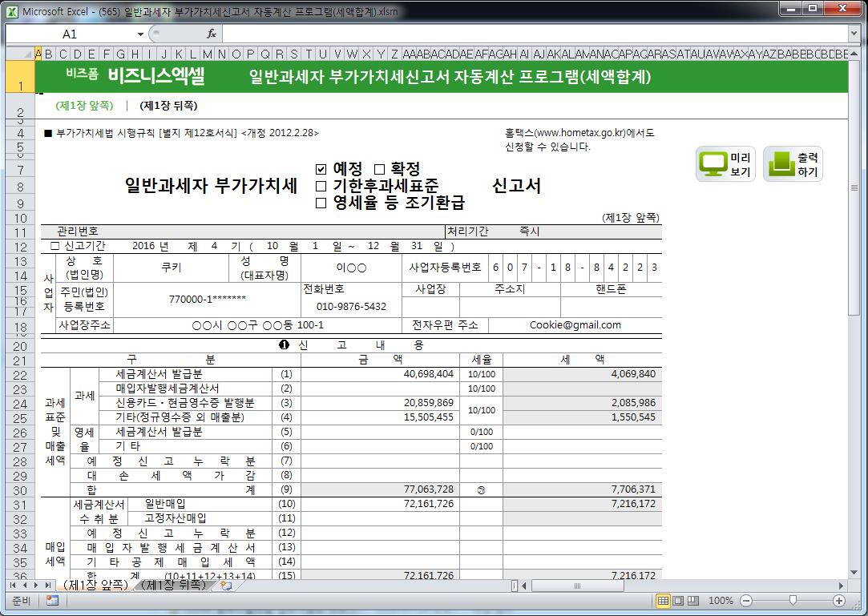Uncheck the 예정 checkbox
868x616 pixels.
[x=321, y=169]
